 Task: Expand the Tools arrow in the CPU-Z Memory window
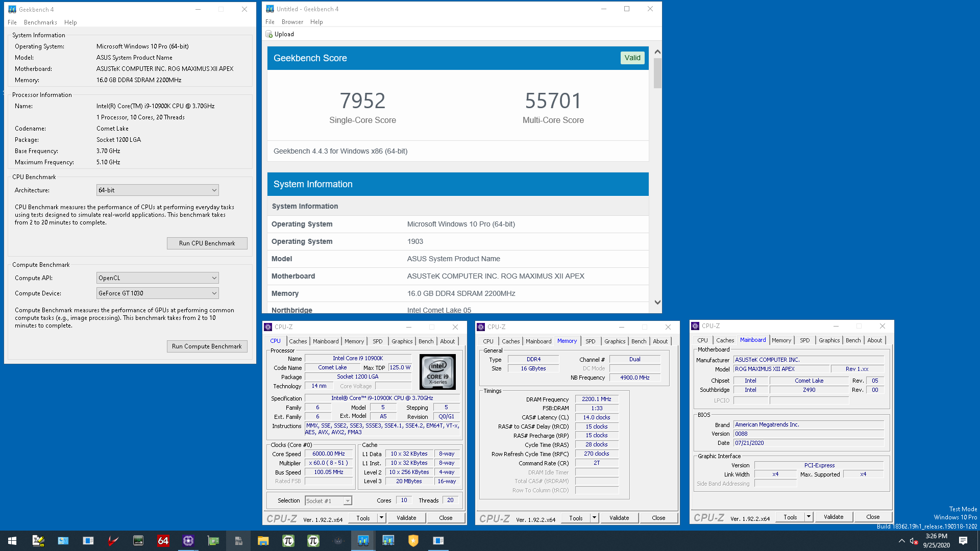[594, 518]
